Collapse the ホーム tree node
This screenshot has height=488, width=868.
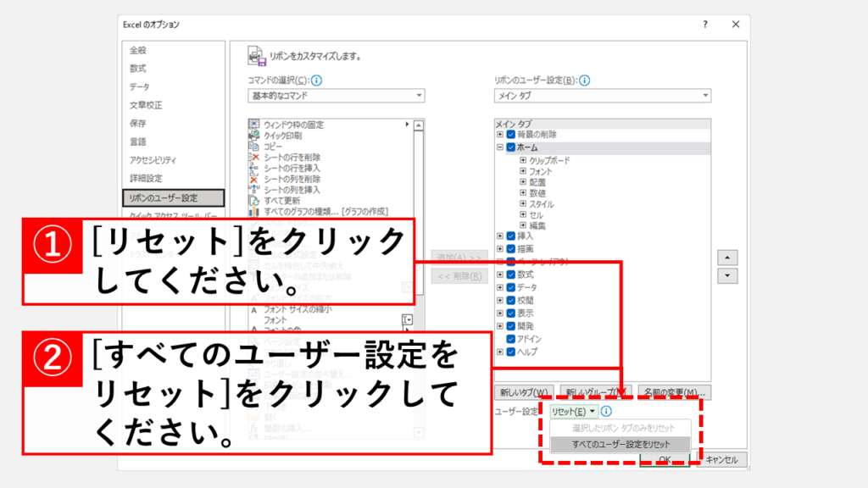500,147
